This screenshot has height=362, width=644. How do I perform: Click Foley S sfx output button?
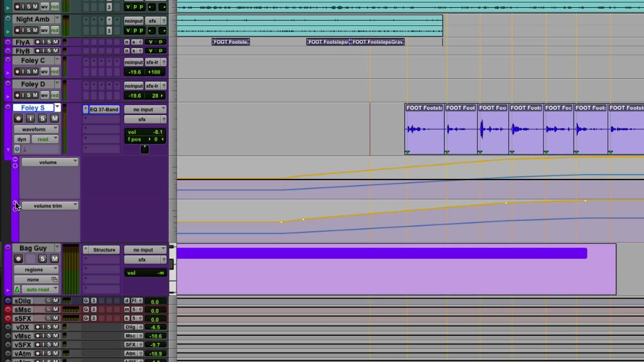tap(142, 119)
